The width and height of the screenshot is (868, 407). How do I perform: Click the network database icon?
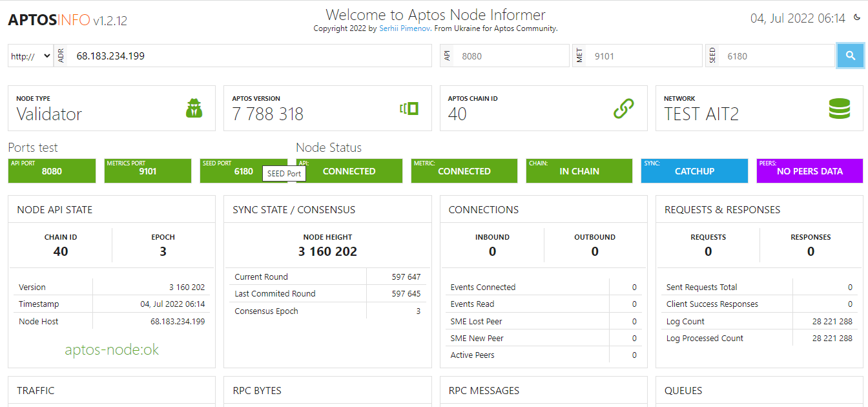(x=840, y=109)
